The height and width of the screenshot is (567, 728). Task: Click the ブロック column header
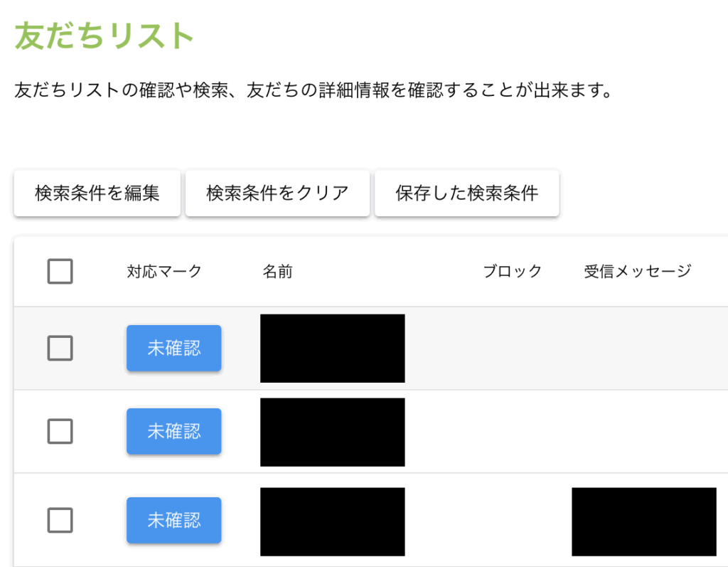click(x=512, y=271)
